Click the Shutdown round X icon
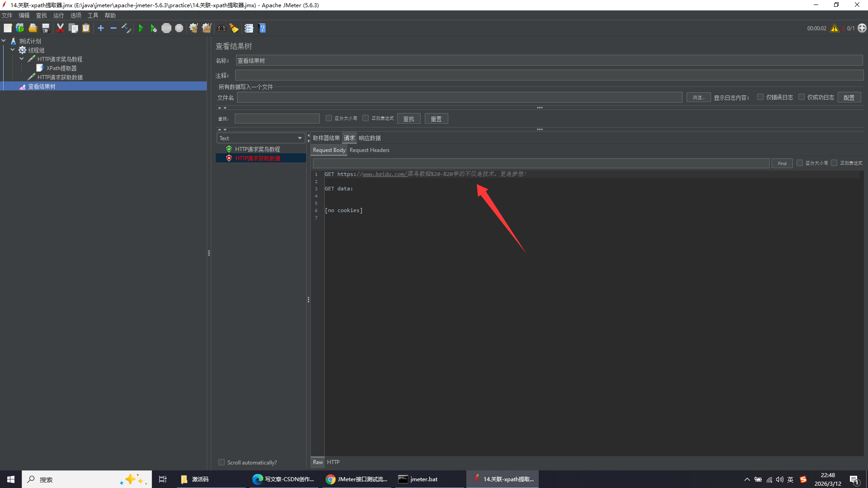This screenshot has width=868, height=488. pyautogui.click(x=179, y=28)
